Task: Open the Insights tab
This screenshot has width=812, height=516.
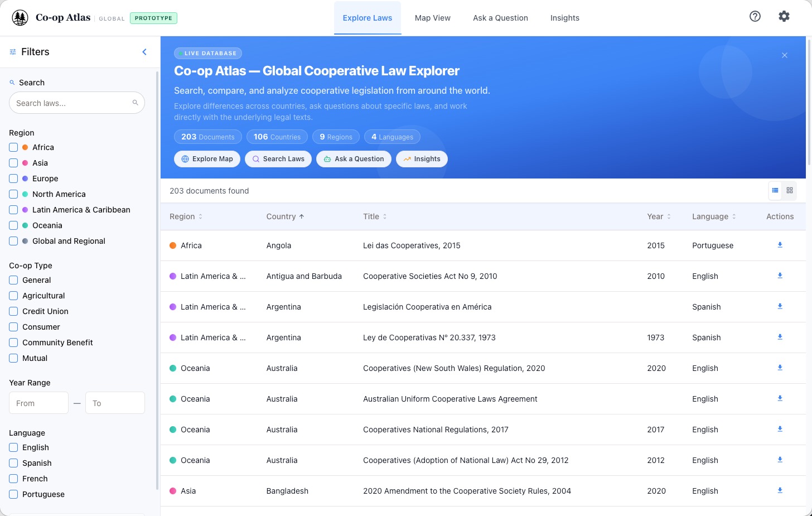Action: [564, 18]
